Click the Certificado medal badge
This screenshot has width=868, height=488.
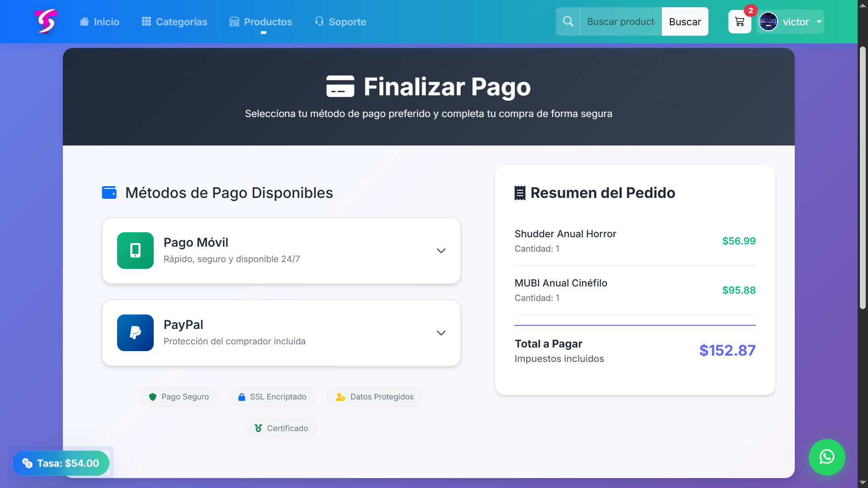coord(281,428)
